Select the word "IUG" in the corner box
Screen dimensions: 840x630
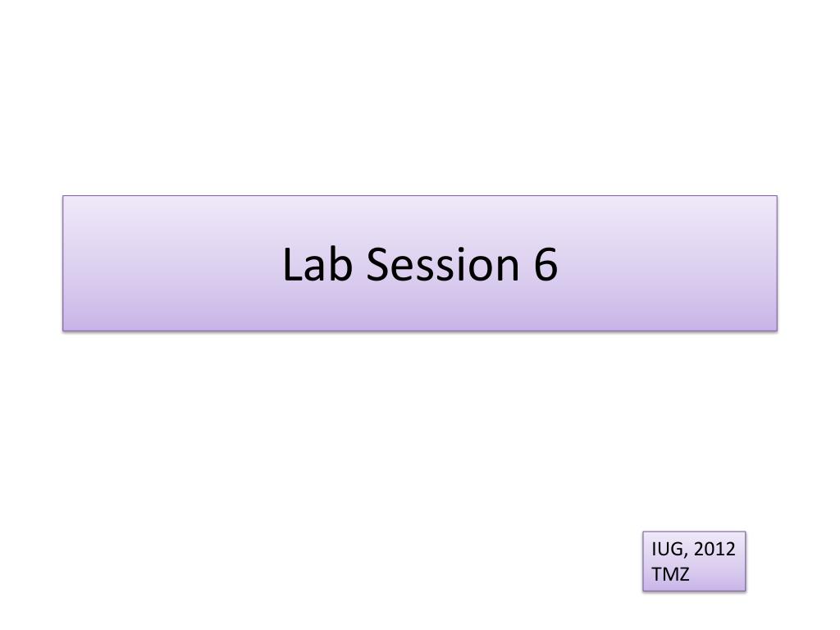tap(667, 549)
